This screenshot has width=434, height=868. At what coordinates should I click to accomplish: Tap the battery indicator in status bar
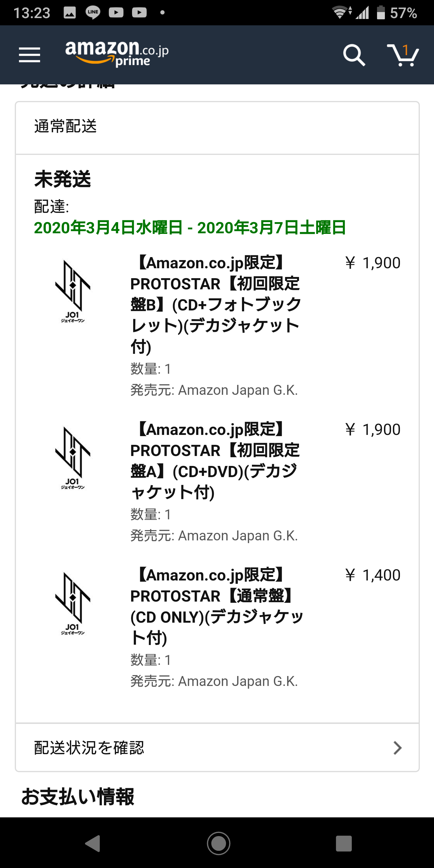(381, 13)
